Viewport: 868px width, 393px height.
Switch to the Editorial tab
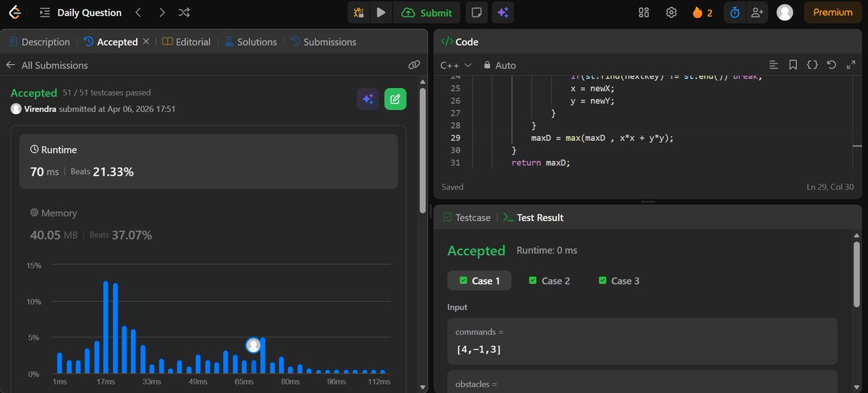point(187,42)
